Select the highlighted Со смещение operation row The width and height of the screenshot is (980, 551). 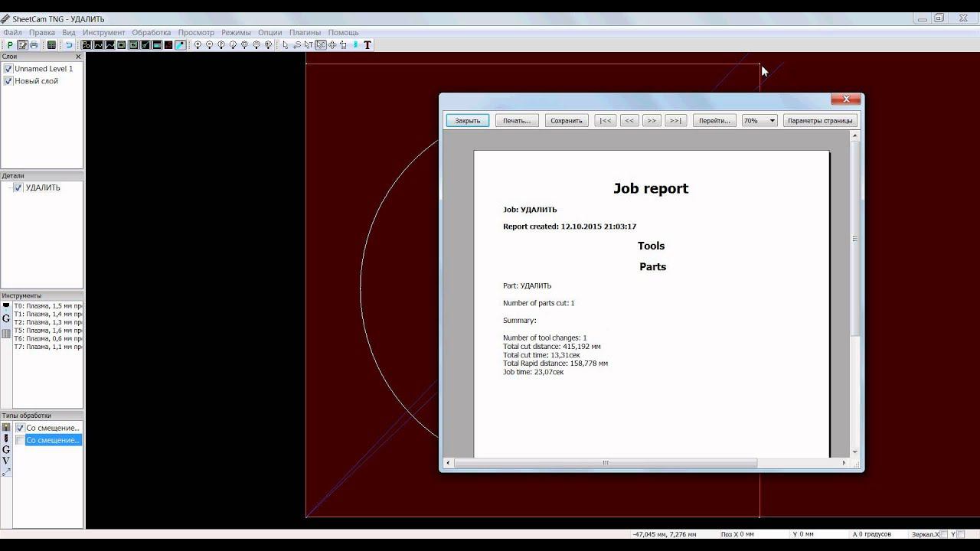pyautogui.click(x=53, y=440)
